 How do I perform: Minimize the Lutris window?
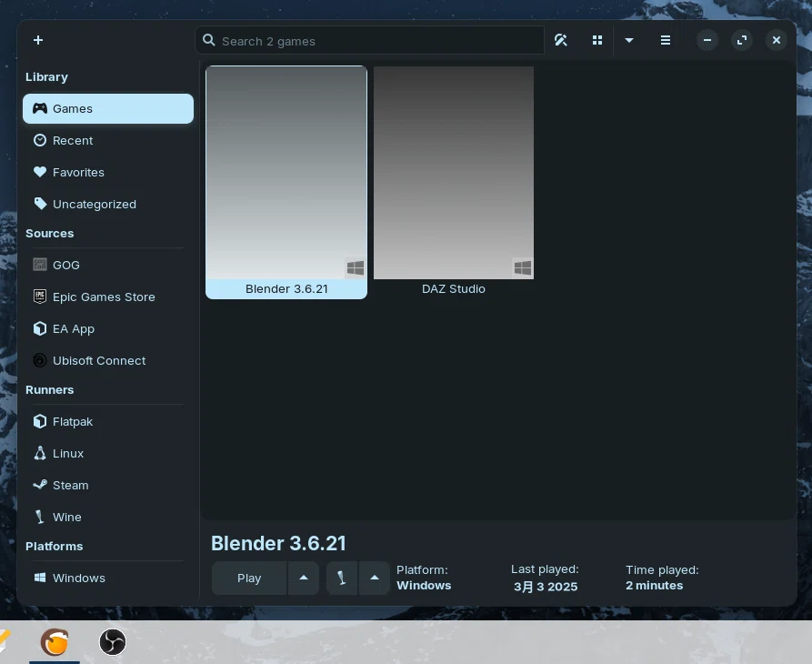[707, 40]
